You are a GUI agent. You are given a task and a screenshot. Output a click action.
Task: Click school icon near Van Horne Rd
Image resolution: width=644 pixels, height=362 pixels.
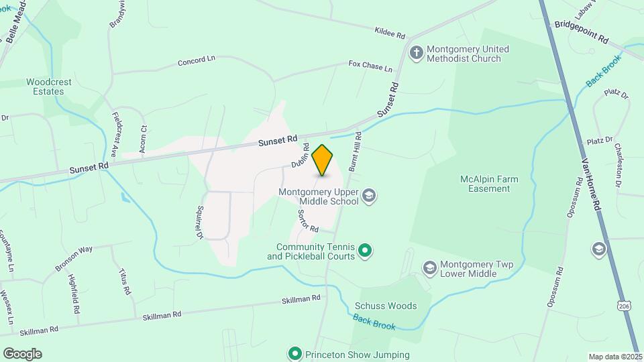[599, 249]
